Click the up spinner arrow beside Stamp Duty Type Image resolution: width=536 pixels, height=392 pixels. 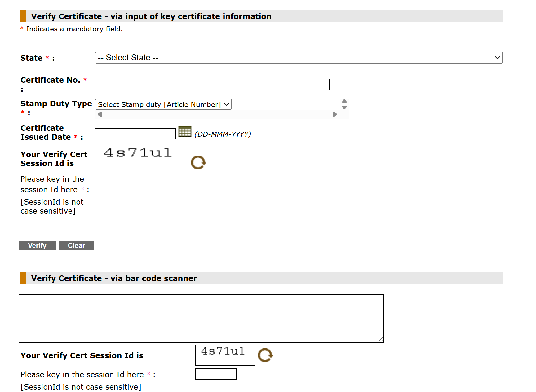coord(344,101)
